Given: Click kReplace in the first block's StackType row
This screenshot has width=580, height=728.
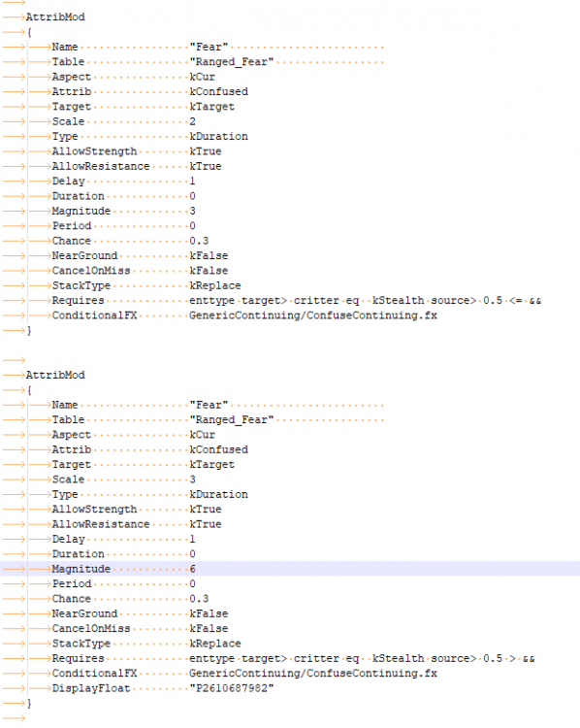Looking at the screenshot, I should [215, 285].
